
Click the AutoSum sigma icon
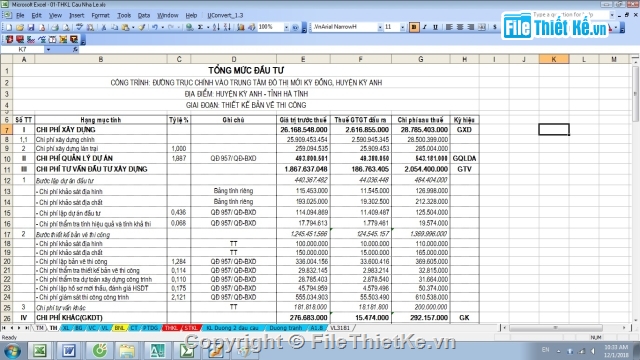200,27
